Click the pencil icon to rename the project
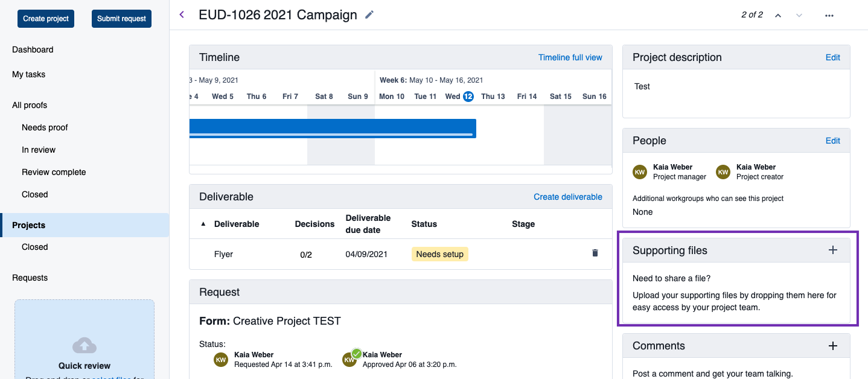This screenshot has height=379, width=868. (369, 14)
